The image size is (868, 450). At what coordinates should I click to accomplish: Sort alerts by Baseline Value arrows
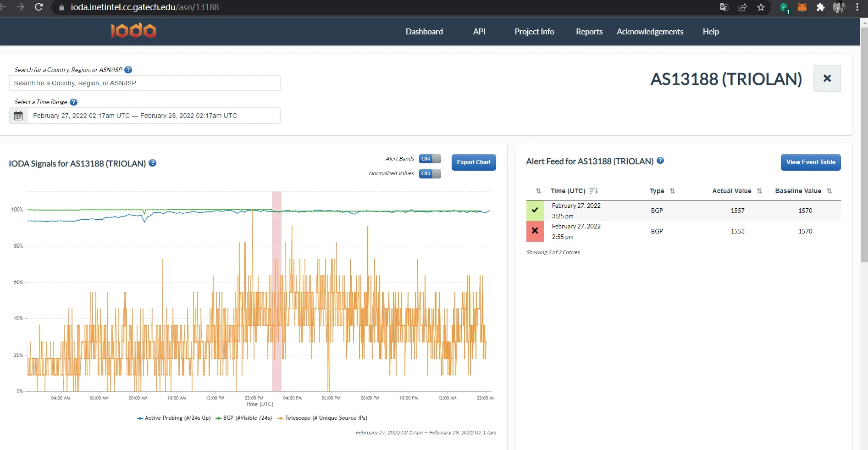pos(829,191)
